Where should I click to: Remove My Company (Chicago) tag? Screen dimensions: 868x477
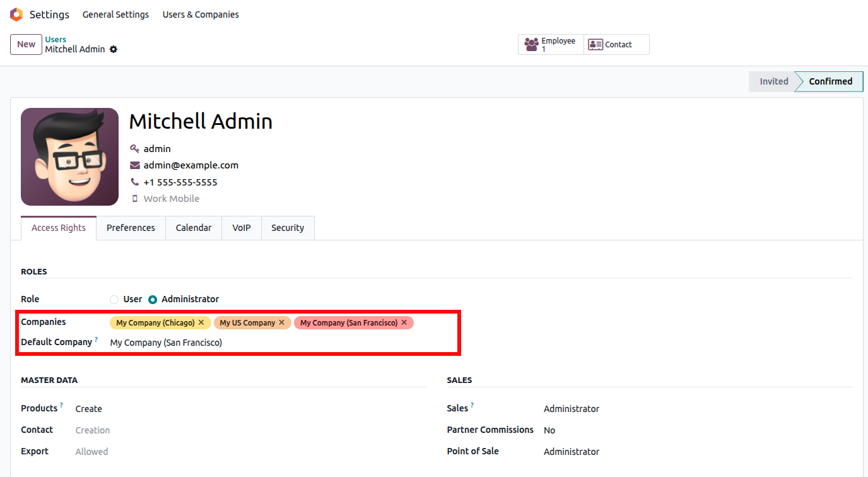click(x=201, y=322)
